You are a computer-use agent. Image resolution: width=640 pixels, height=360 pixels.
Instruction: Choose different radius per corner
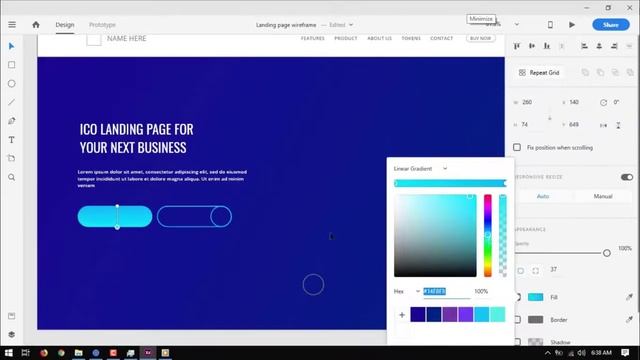536,270
